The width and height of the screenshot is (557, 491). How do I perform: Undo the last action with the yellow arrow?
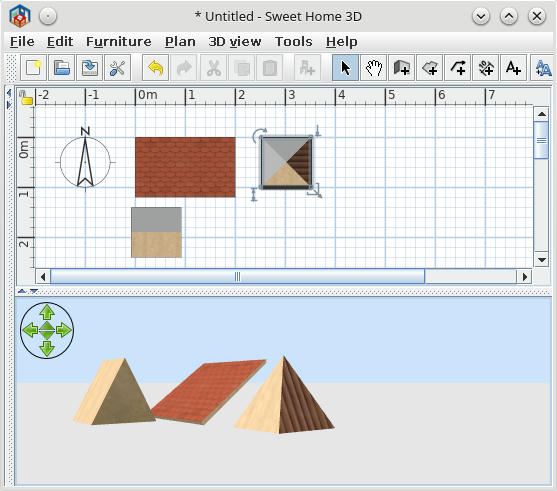click(155, 68)
